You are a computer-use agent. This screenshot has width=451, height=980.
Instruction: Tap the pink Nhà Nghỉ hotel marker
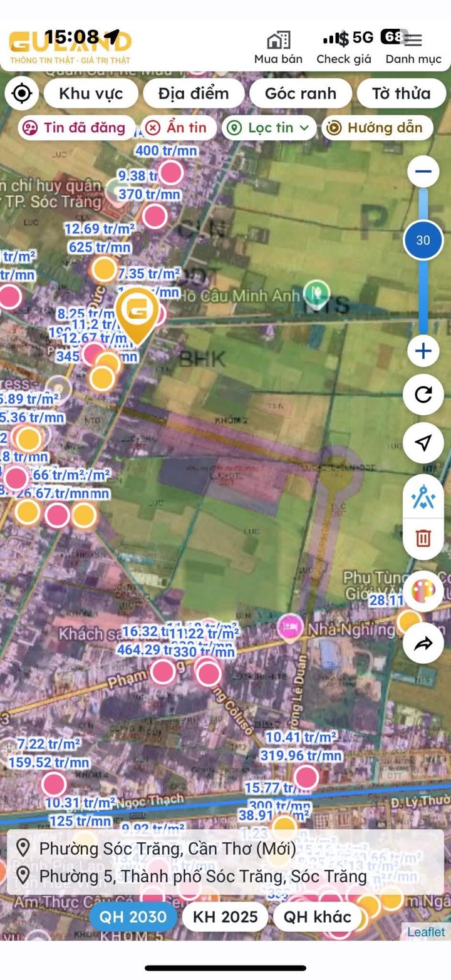[291, 626]
